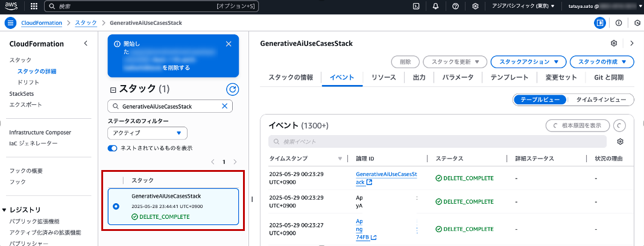Go to the previous page of stacks
Viewport: 644px width, 246px height.
click(x=213, y=162)
